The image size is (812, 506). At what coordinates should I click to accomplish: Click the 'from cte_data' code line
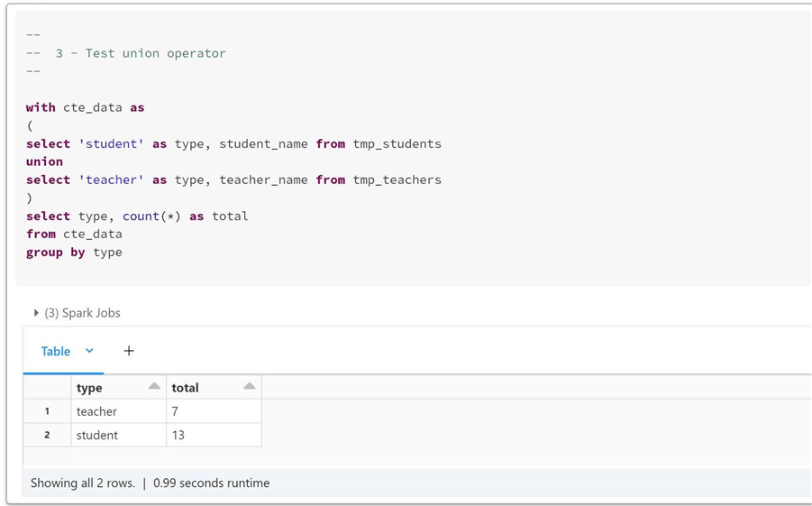(74, 234)
